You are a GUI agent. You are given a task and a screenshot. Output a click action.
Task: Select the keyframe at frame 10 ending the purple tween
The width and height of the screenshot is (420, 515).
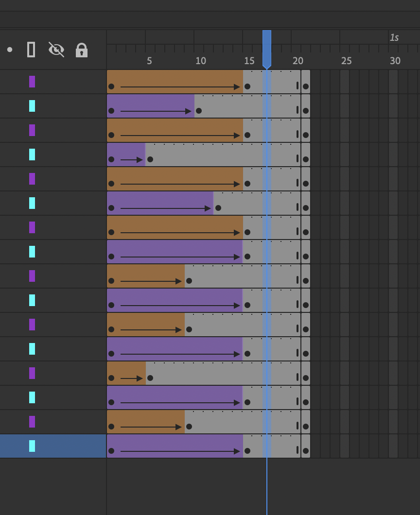pyautogui.click(x=198, y=111)
